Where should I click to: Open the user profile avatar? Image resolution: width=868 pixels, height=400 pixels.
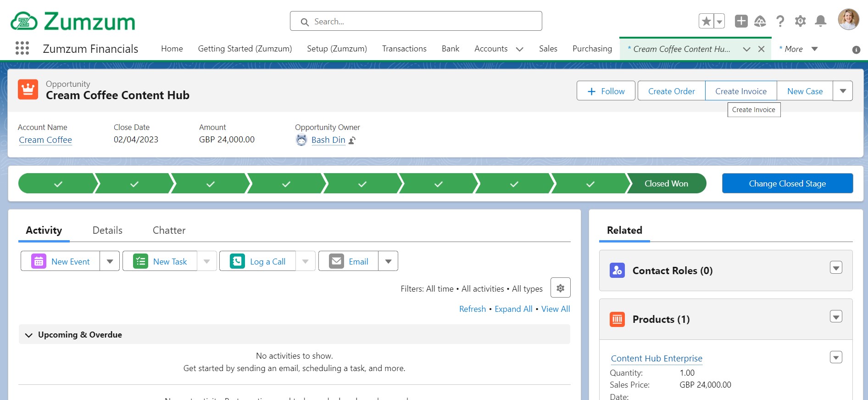[848, 19]
